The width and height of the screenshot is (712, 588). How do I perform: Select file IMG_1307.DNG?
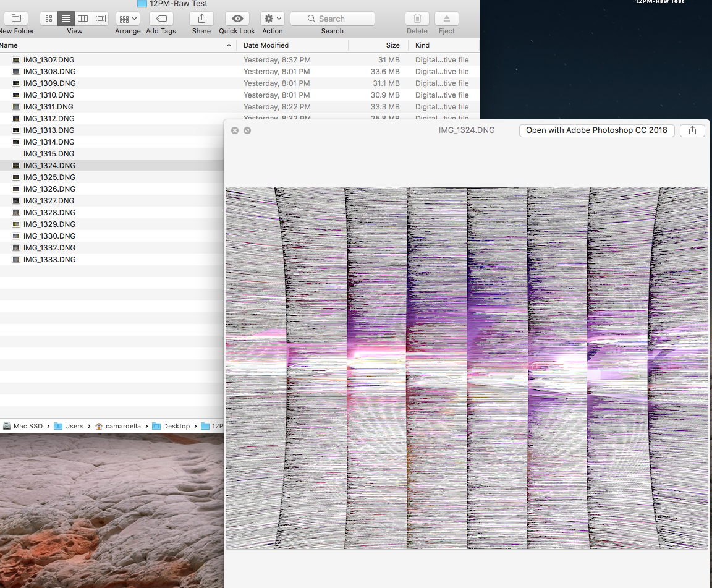point(49,59)
